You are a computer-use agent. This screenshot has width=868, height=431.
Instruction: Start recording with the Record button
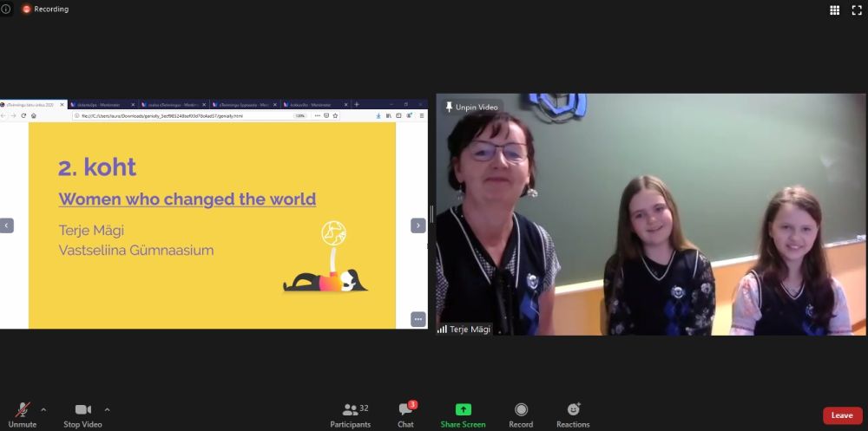[521, 411]
